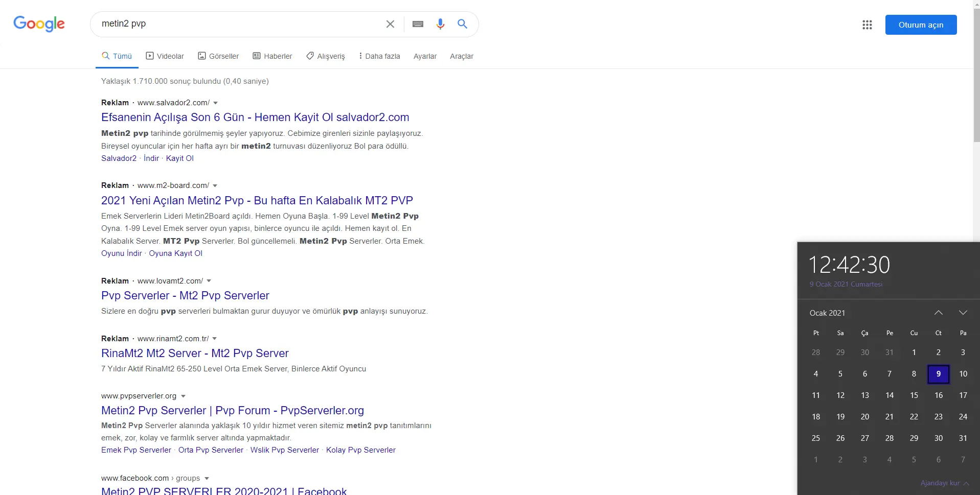Viewport: 980px width, 495px height.
Task: Go to previous month with calendar up arrow
Action: (x=939, y=313)
